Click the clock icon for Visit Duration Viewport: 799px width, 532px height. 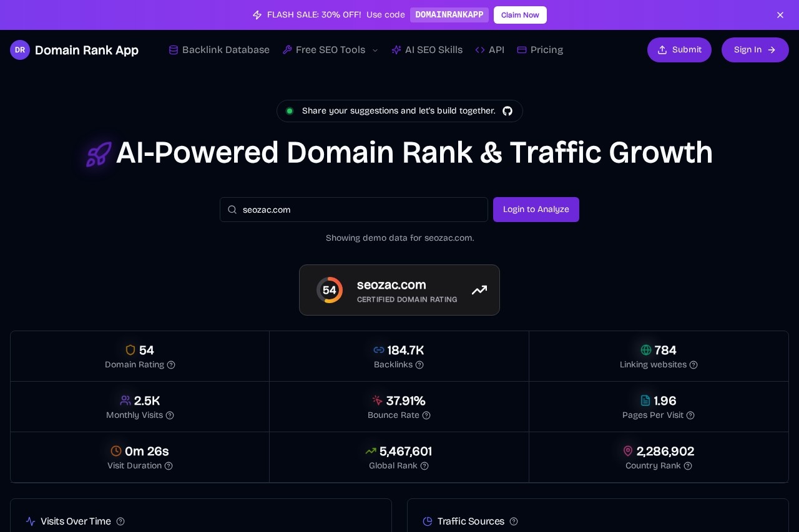116,451
